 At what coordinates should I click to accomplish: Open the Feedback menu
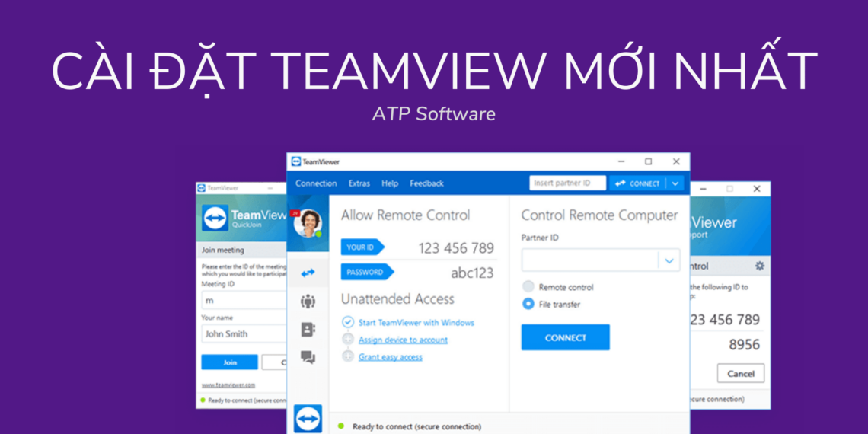[x=426, y=183]
